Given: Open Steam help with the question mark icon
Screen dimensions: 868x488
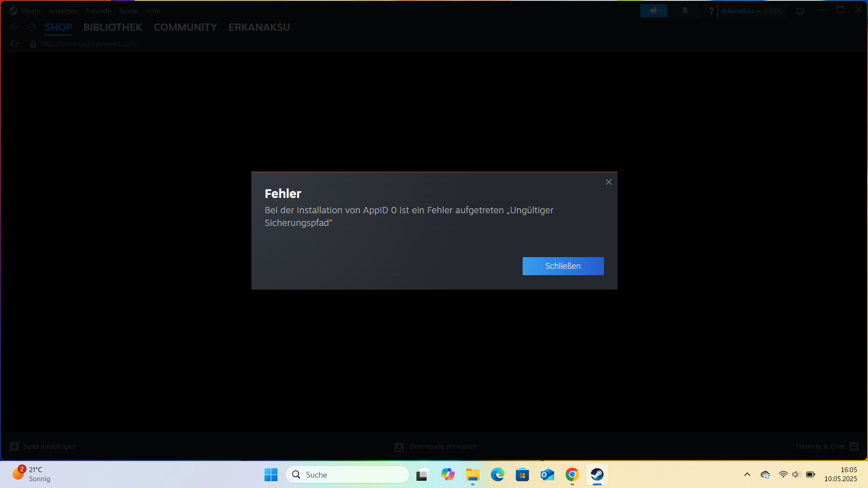Looking at the screenshot, I should [x=712, y=10].
